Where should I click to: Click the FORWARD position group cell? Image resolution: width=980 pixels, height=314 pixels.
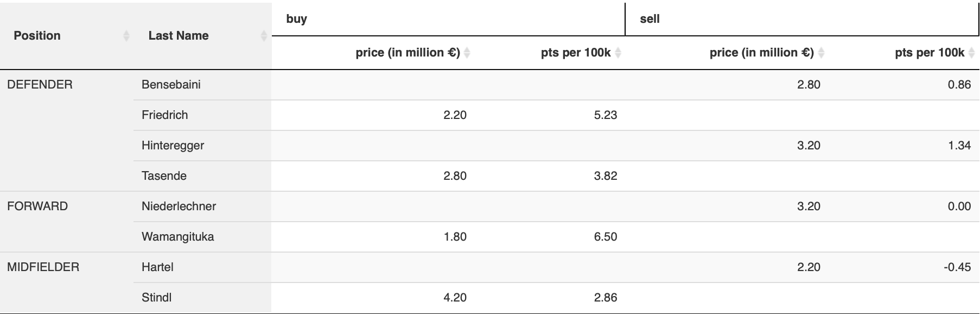pos(37,206)
